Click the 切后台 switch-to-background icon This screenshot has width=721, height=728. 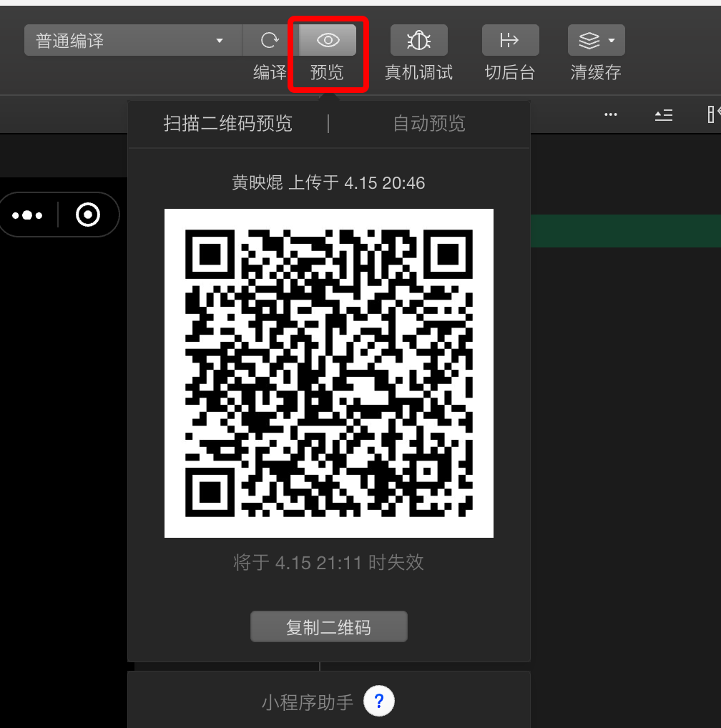[x=510, y=40]
